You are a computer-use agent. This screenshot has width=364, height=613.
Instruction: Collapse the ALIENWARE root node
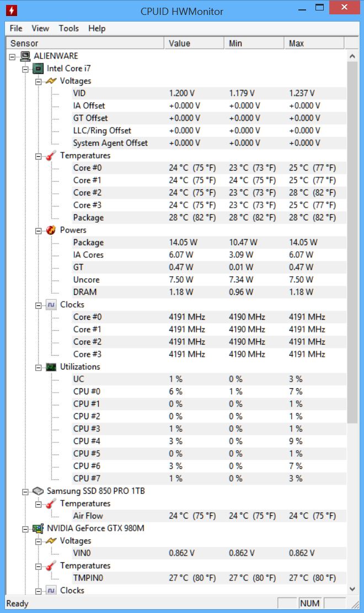point(12,57)
